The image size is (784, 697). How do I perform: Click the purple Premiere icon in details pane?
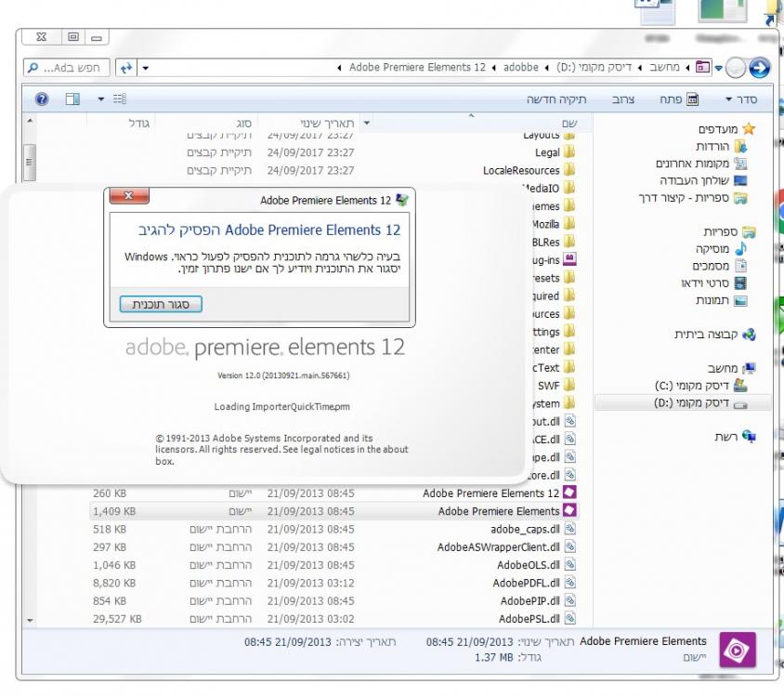738,650
